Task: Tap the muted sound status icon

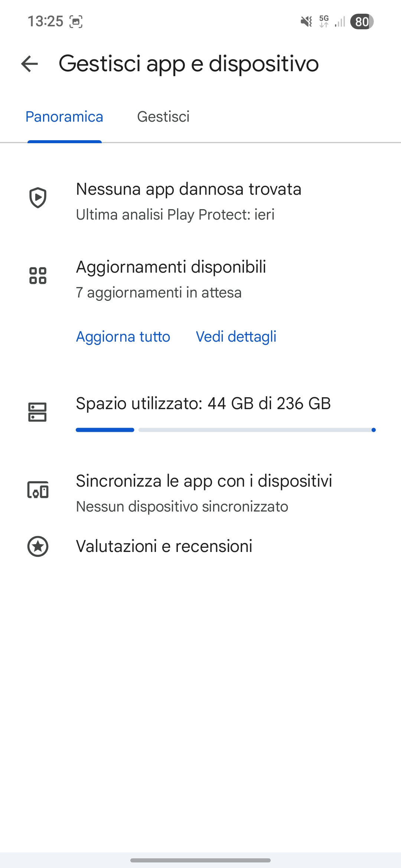Action: [306, 22]
